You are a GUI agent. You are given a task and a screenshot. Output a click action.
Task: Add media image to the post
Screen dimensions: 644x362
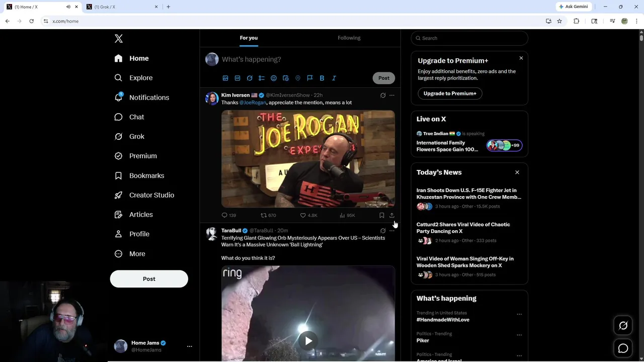coord(225,78)
